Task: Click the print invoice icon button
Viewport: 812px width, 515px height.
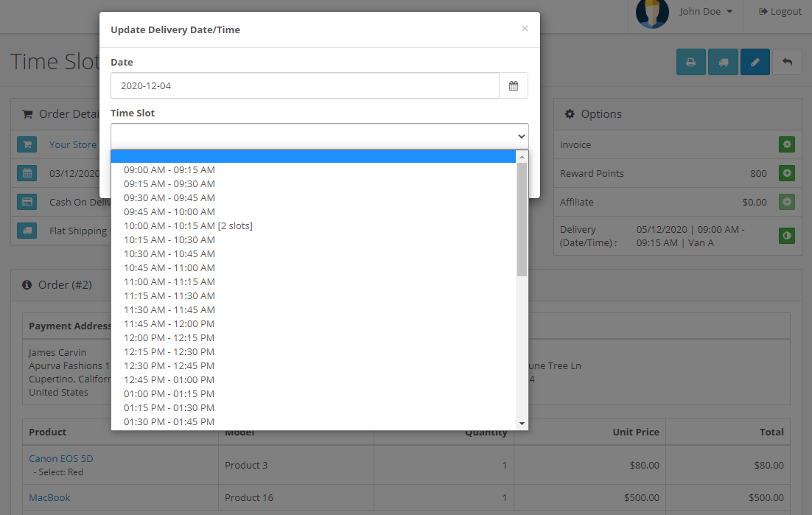Action: click(x=691, y=62)
